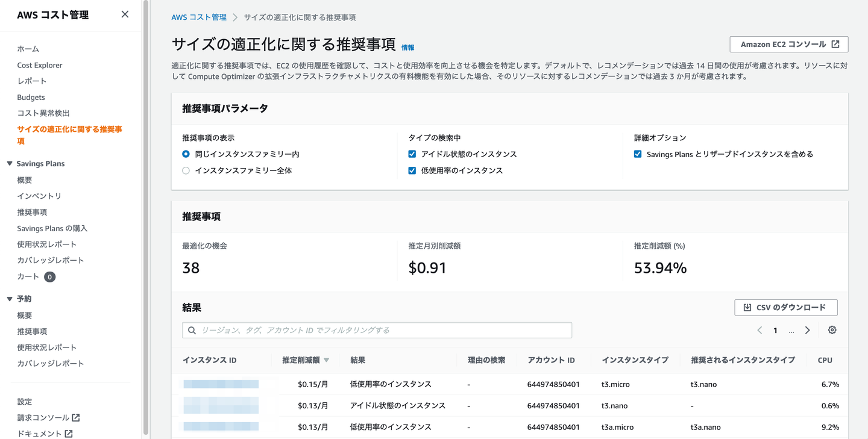The height and width of the screenshot is (439, 868).
Task: Go to レポート in the sidebar
Action: click(32, 81)
